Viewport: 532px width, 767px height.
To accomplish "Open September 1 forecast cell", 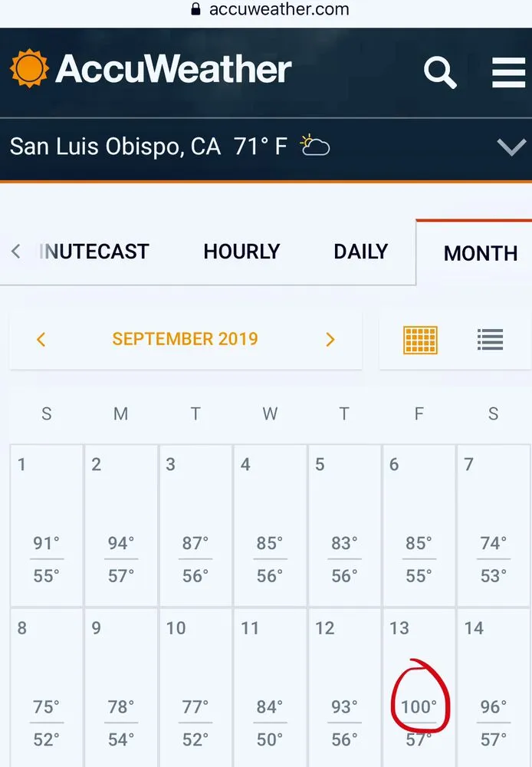I will (46, 525).
